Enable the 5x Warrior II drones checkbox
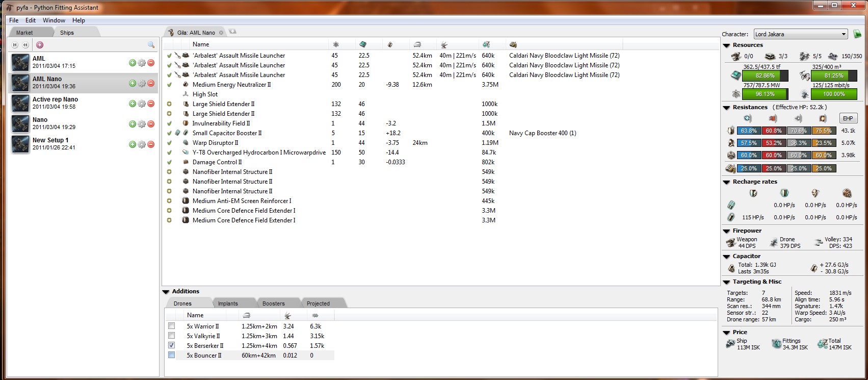This screenshot has width=868, height=380. (172, 326)
